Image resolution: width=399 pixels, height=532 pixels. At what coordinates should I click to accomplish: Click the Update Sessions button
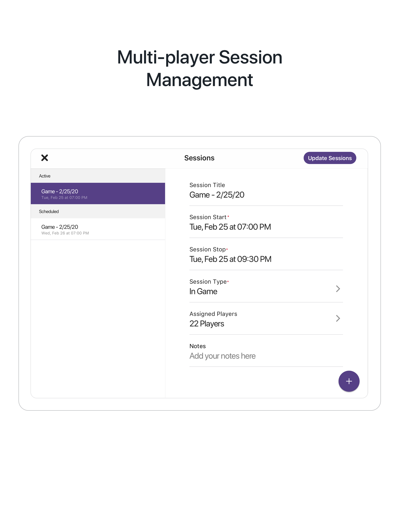coord(329,158)
